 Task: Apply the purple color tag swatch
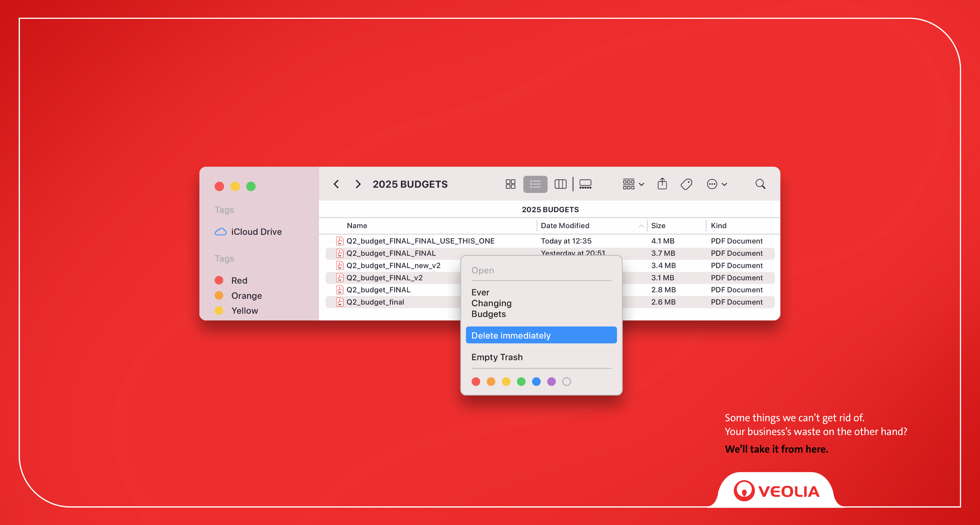(x=551, y=381)
